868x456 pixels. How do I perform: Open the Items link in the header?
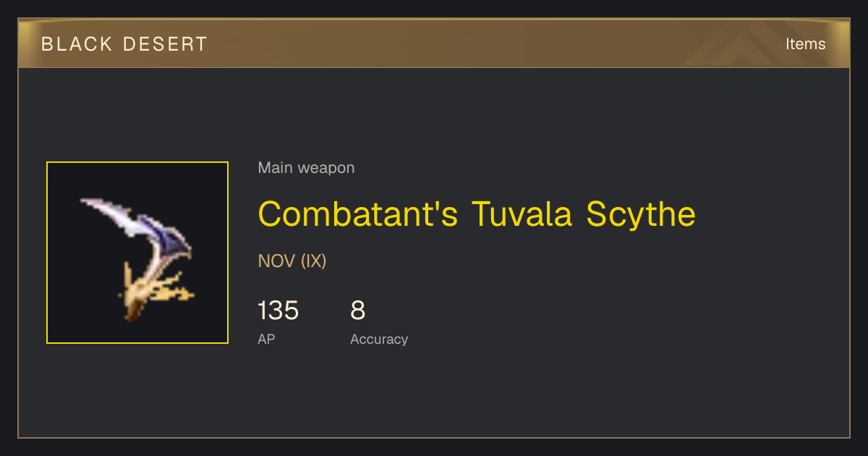point(805,44)
